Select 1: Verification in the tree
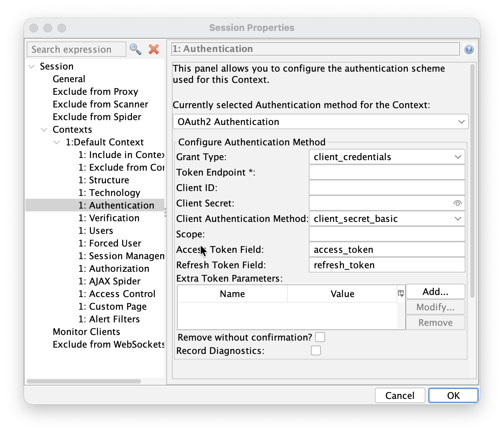Screen dimensions: 504x434 pyautogui.click(x=109, y=218)
